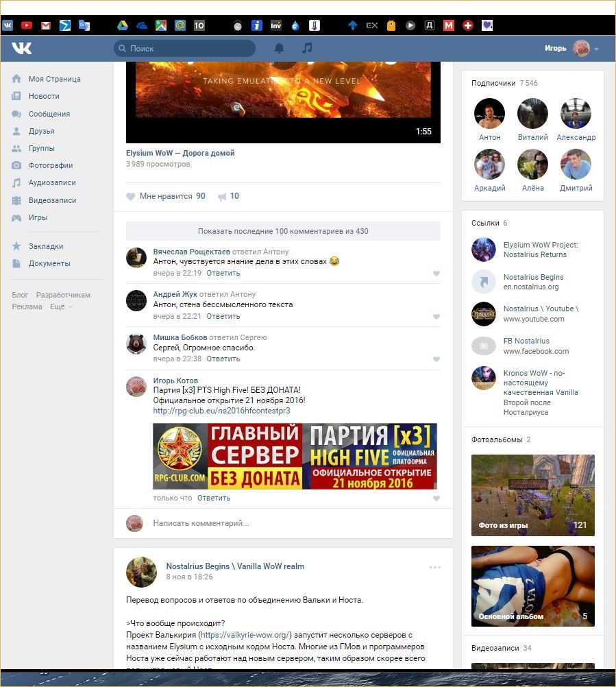Like Игорь Котов's comment heart

[436, 498]
